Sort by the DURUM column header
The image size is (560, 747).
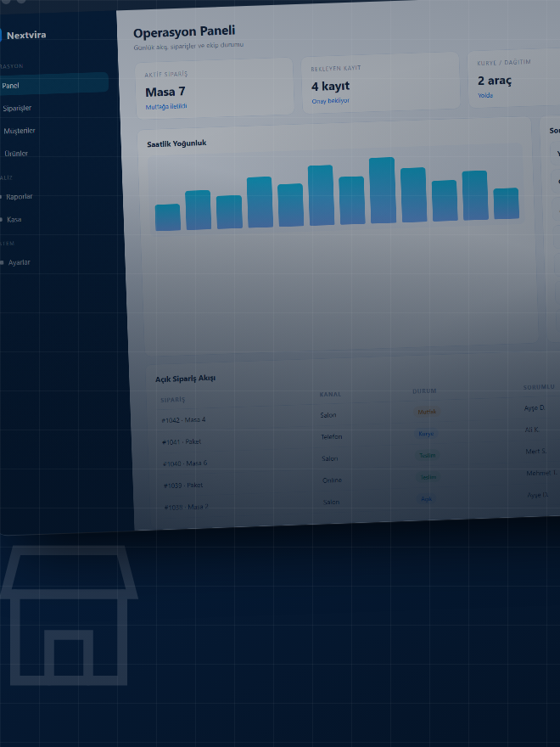pyautogui.click(x=424, y=390)
